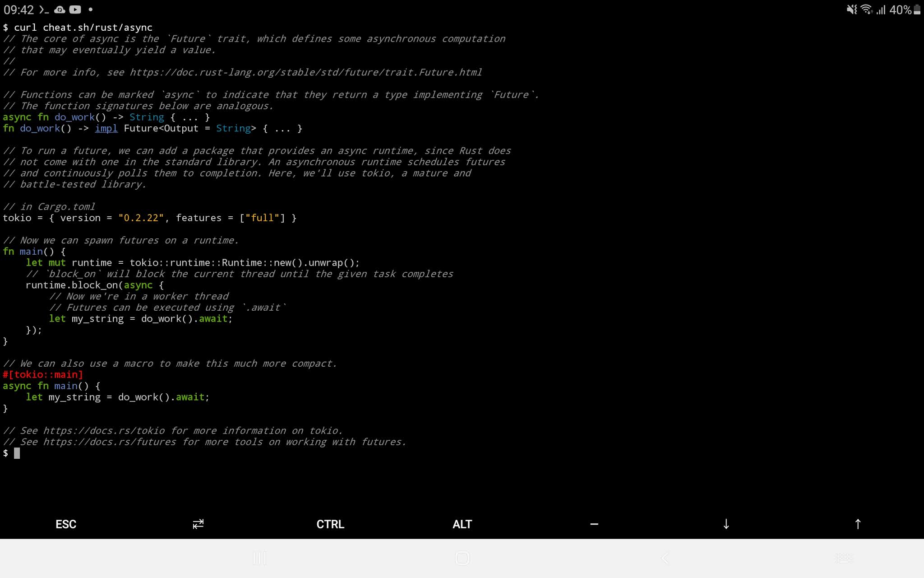
Task: Click the docs.rs/tokio URL in output
Action: pyautogui.click(x=104, y=431)
